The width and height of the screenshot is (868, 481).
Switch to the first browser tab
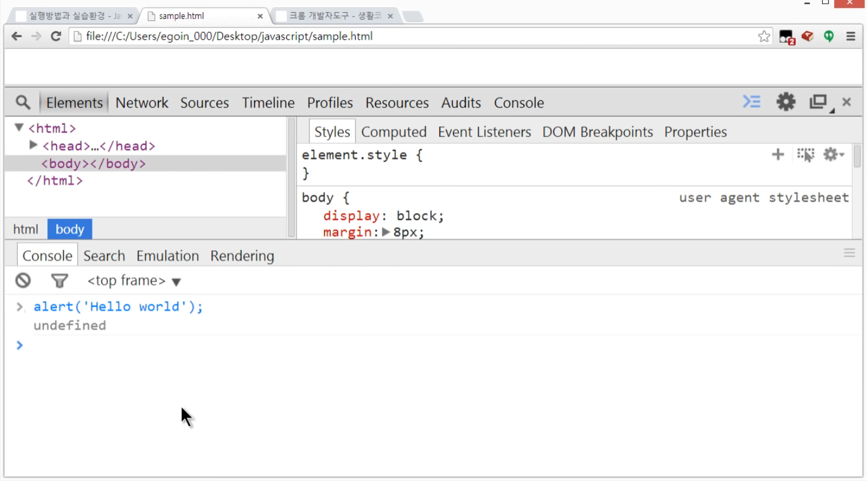tap(74, 16)
